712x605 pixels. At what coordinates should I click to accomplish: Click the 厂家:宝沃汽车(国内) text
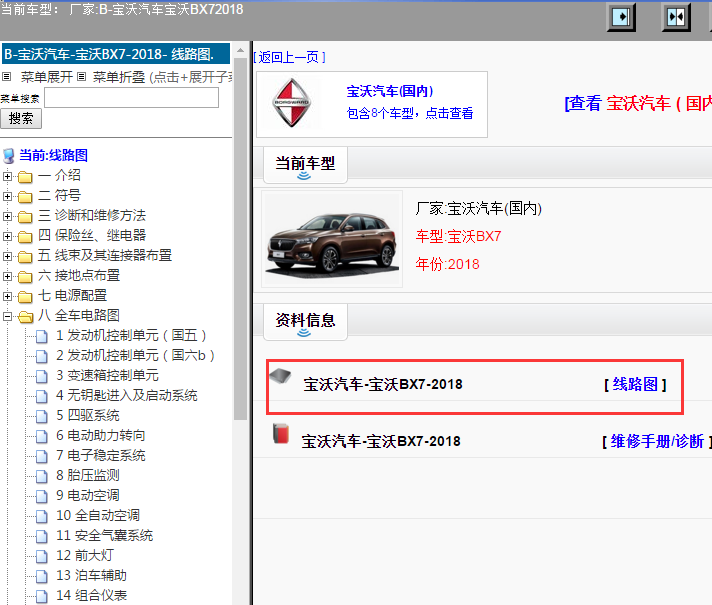pos(479,208)
